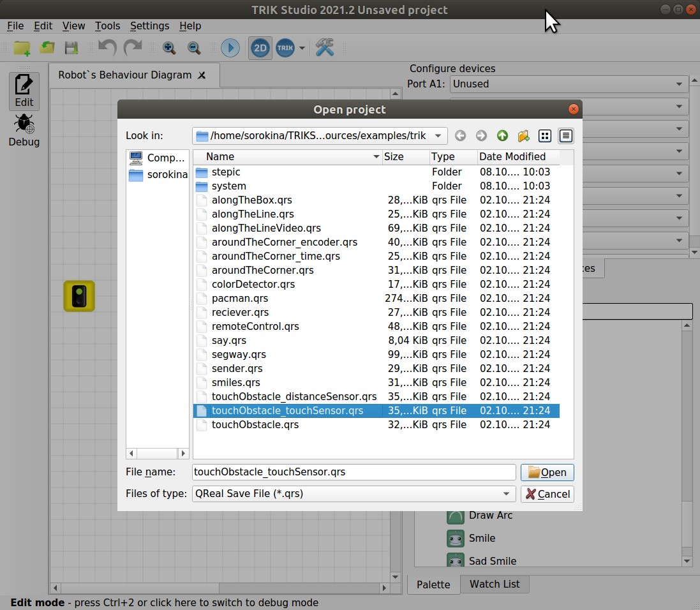This screenshot has width=700, height=610.
Task: Open the Help menu
Action: [x=190, y=26]
